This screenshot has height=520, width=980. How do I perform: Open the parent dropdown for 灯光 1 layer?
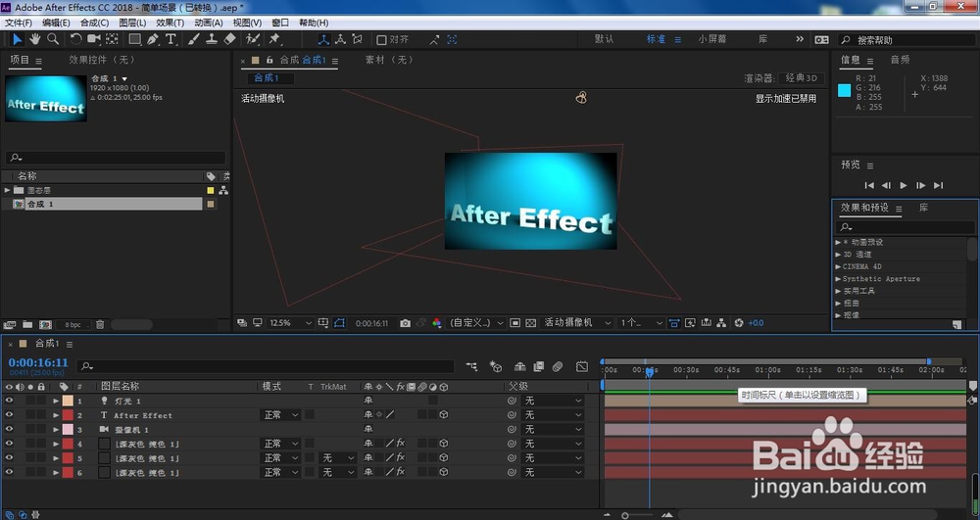point(553,401)
